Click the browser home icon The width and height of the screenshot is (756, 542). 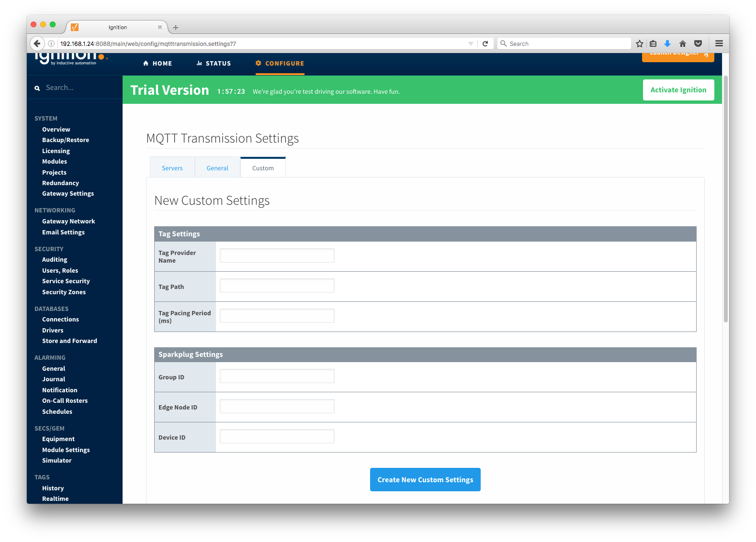tap(683, 44)
